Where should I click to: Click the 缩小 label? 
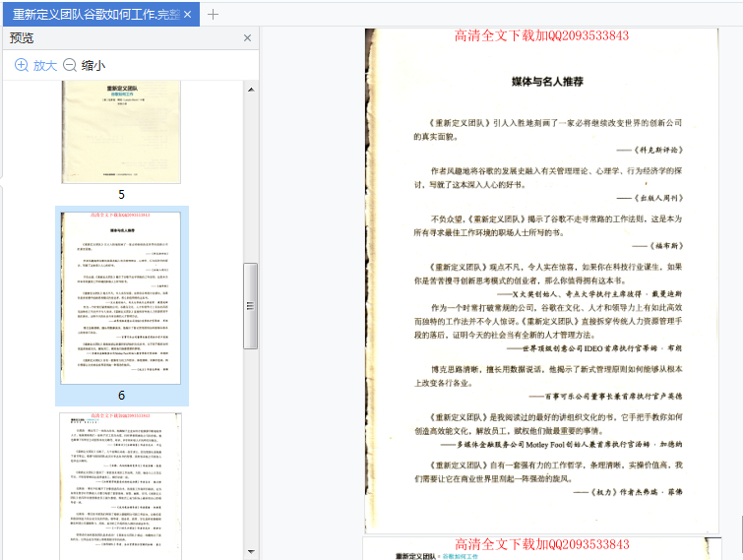pos(93,65)
